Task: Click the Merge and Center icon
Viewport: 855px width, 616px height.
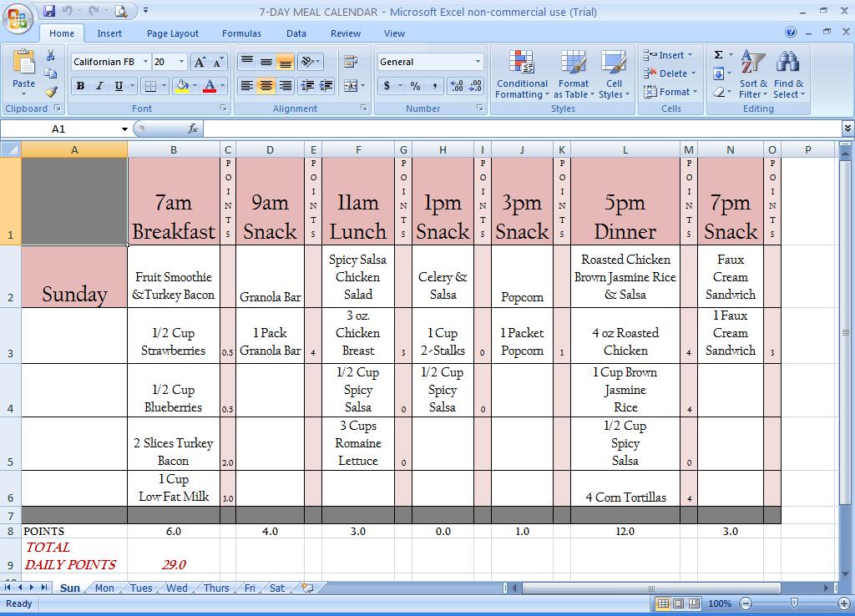Action: tap(351, 86)
